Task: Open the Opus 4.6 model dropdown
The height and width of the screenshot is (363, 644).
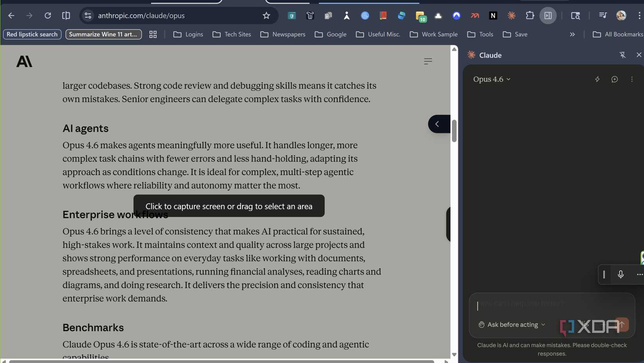Action: [x=492, y=79]
